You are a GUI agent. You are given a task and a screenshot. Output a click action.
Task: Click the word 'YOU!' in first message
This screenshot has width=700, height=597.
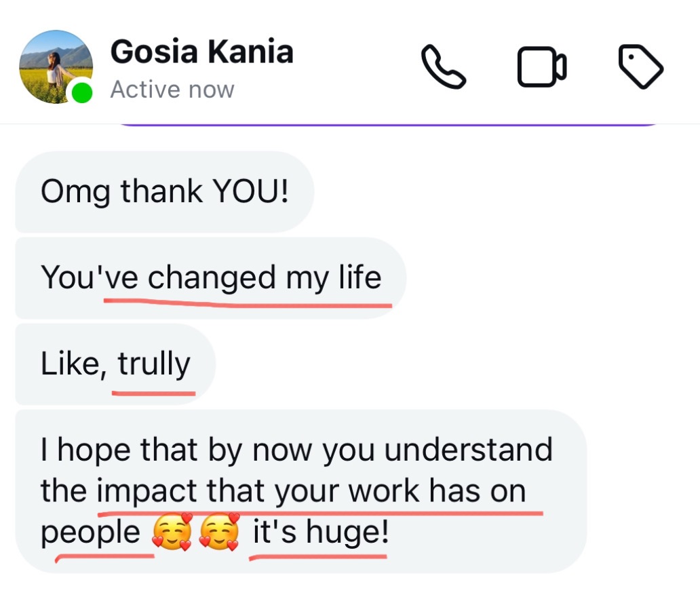[x=251, y=192]
